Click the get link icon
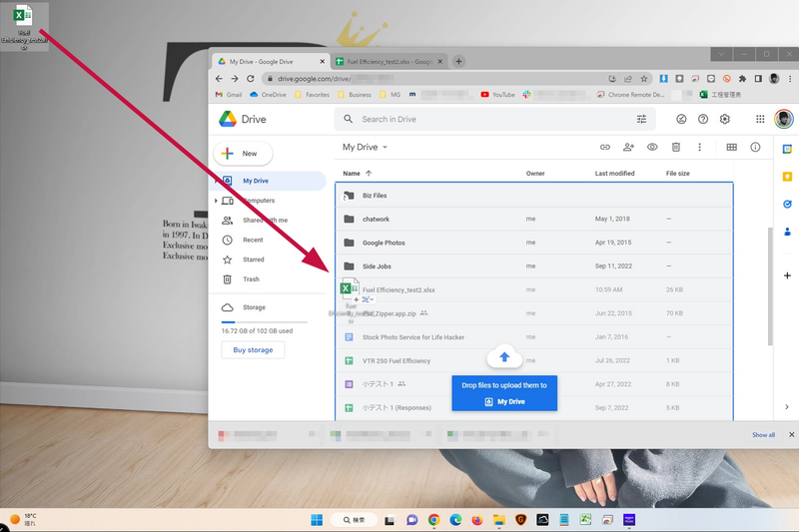This screenshot has height=532, width=799. (x=605, y=147)
